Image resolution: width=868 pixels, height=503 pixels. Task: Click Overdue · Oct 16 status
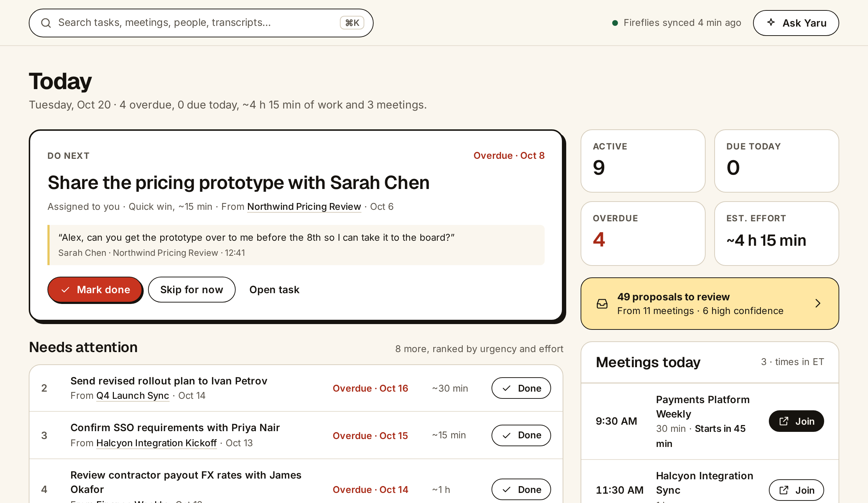pos(370,388)
